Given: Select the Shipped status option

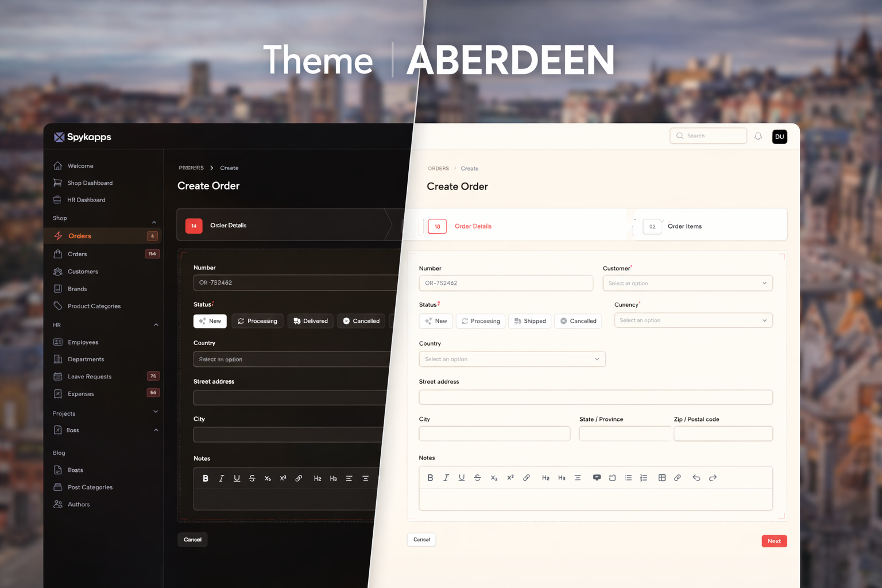Looking at the screenshot, I should tap(529, 321).
